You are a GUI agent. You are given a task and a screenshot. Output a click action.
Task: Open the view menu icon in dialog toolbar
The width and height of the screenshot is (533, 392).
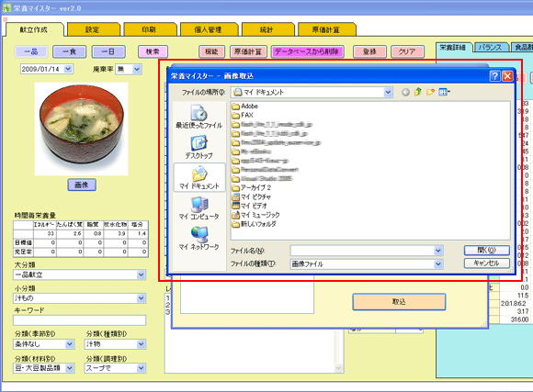tap(444, 92)
